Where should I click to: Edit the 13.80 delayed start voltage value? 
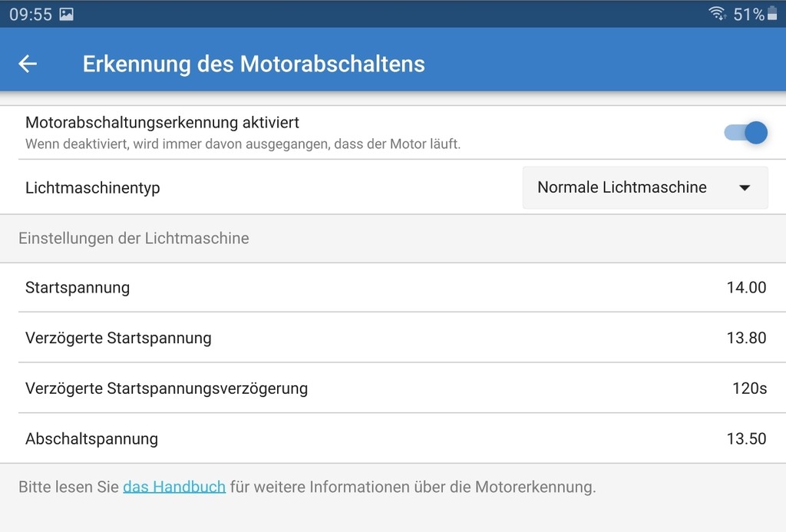click(746, 338)
